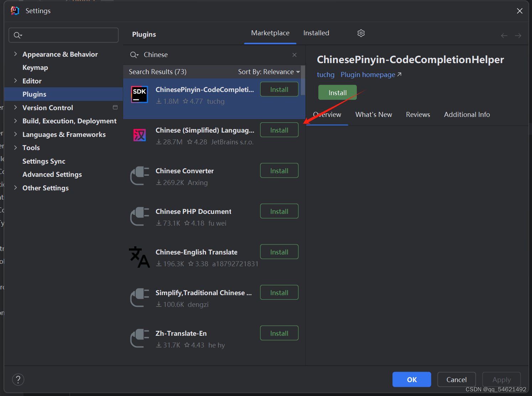Open the Sort By: Relevance dropdown
The height and width of the screenshot is (396, 532).
(x=269, y=72)
